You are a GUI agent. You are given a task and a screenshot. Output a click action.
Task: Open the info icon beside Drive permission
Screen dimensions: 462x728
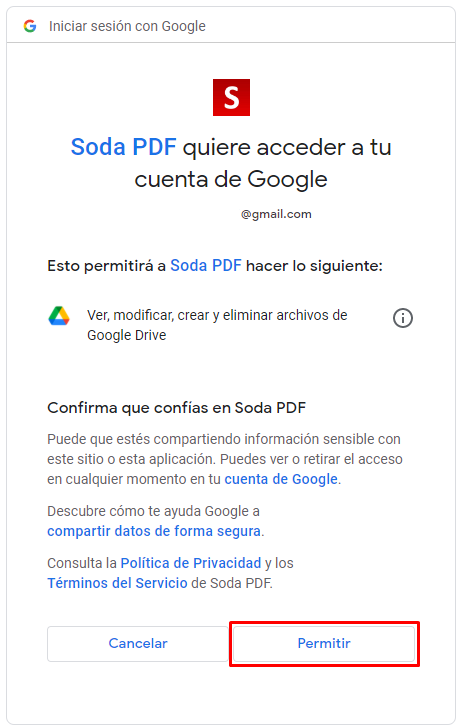403,318
